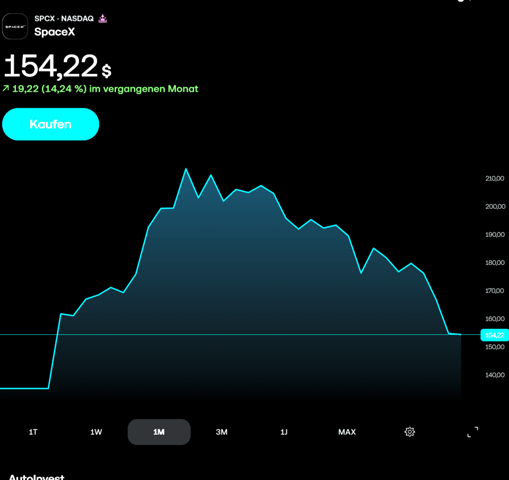The height and width of the screenshot is (480, 509).
Task: Open chart settings gear icon
Action: pyautogui.click(x=410, y=432)
